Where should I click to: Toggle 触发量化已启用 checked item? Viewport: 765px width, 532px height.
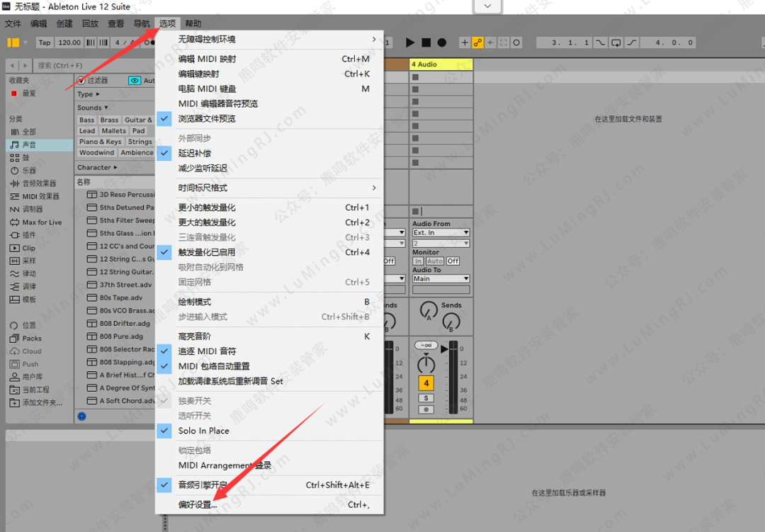click(x=269, y=252)
